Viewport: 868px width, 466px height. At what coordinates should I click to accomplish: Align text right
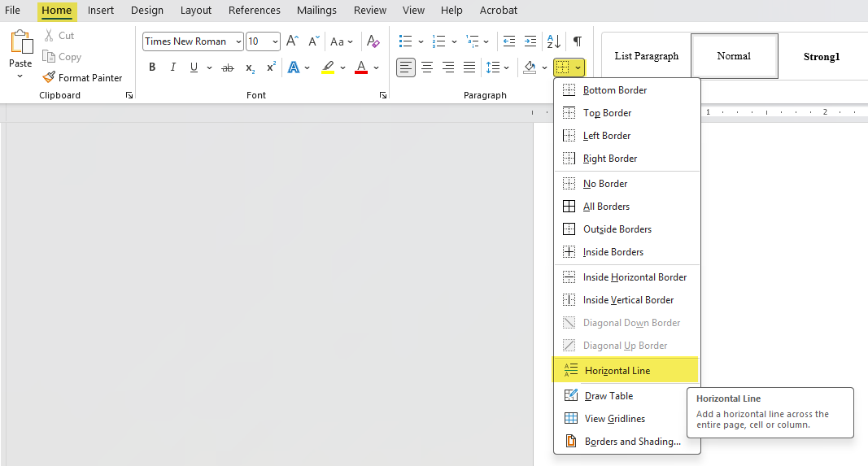(x=448, y=68)
